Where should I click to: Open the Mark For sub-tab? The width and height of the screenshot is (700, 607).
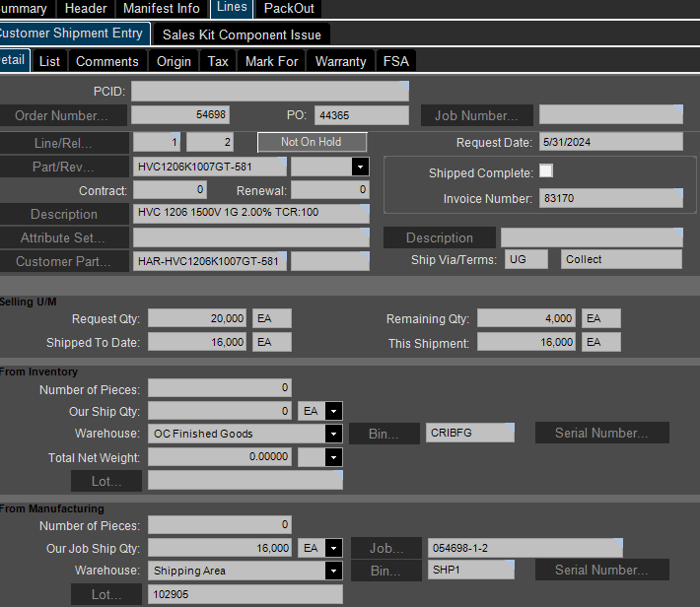pos(271,61)
